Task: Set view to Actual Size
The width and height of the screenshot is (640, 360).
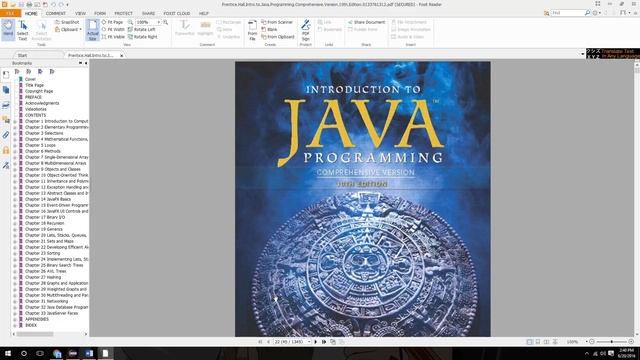Action: pos(93,30)
